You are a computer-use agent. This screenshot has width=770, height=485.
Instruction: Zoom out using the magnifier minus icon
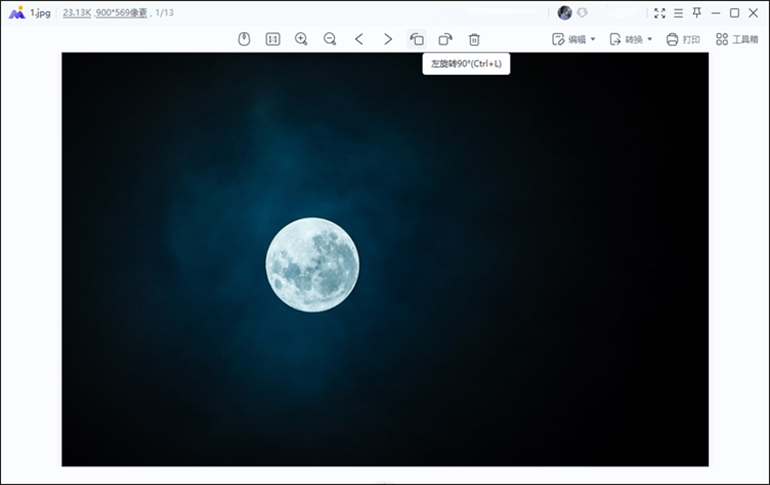pos(330,39)
